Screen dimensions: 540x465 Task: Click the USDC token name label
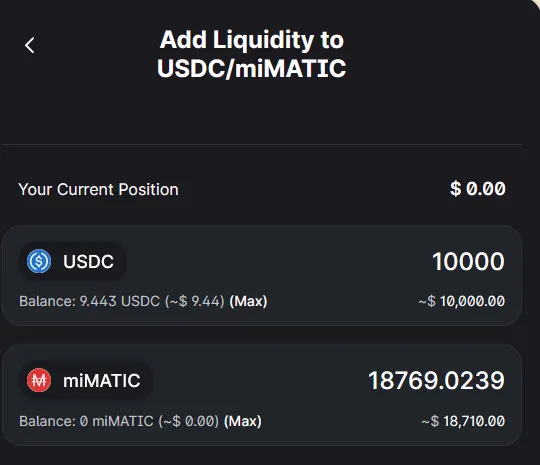[88, 261]
